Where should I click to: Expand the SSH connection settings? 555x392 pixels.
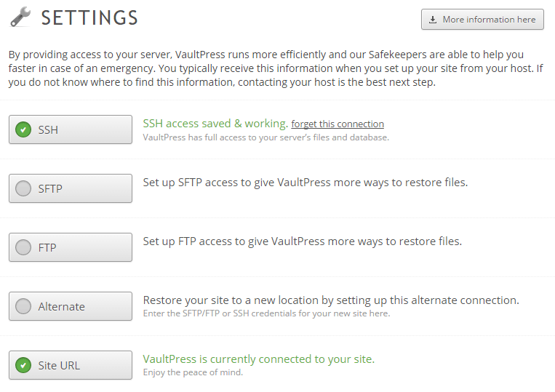[x=71, y=130]
